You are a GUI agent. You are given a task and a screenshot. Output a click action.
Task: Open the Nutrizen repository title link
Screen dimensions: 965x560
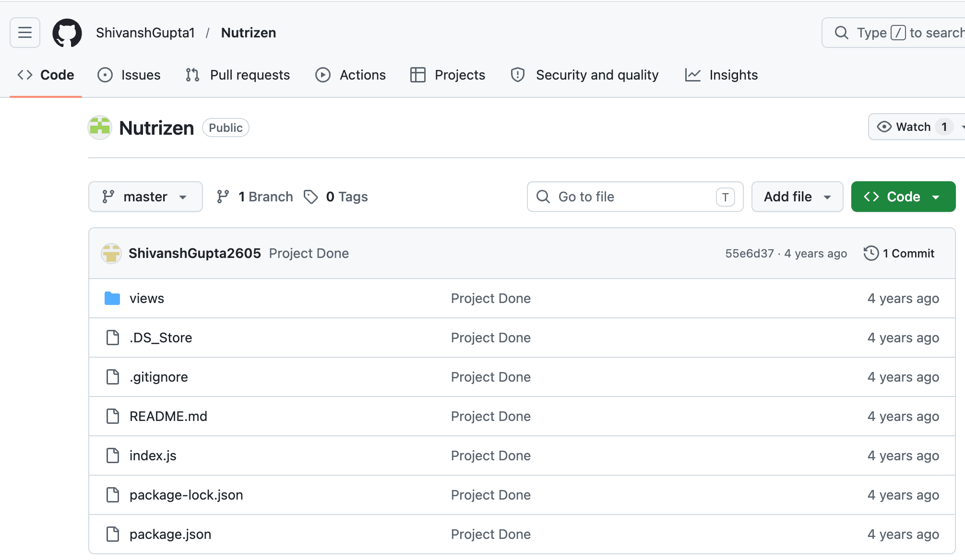click(156, 128)
